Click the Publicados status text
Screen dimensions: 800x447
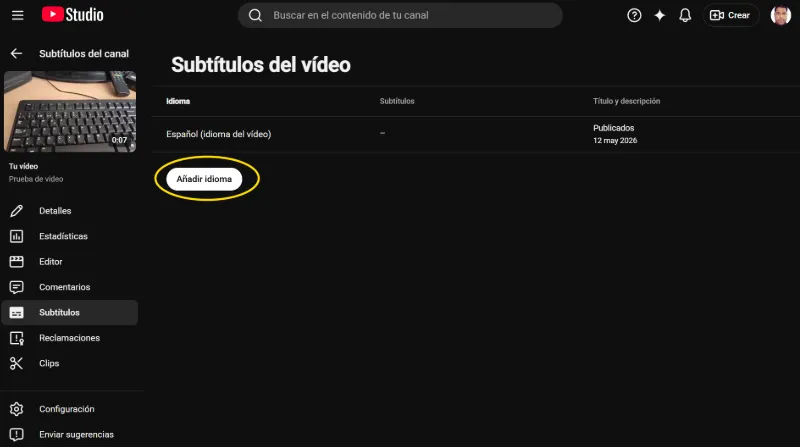click(x=614, y=128)
